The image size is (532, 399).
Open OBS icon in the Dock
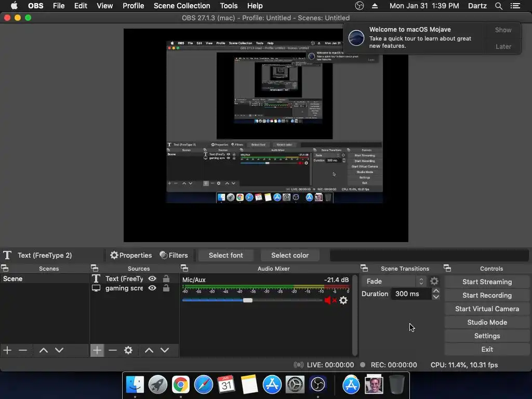coord(318,384)
